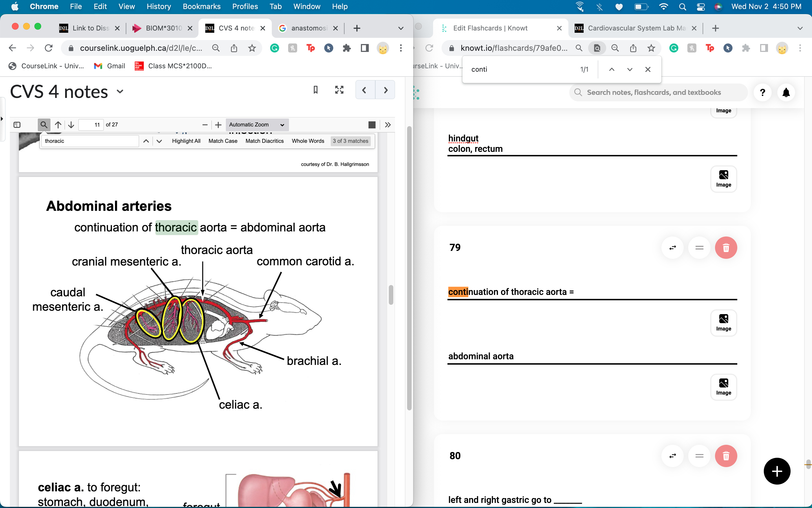812x508 pixels.
Task: Find previous 'thoracic' match in PDF
Action: click(x=146, y=141)
